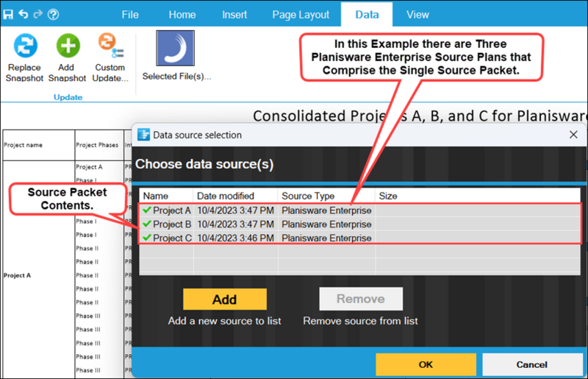Click green checkmark beside Project A
Viewport: 588px width, 379px height.
pos(147,210)
